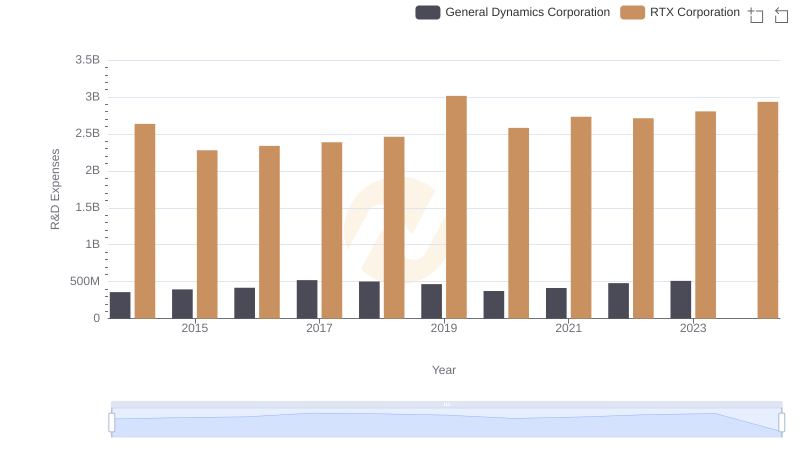
Task: Toggle General Dynamics Corporation legend series
Action: click(513, 12)
